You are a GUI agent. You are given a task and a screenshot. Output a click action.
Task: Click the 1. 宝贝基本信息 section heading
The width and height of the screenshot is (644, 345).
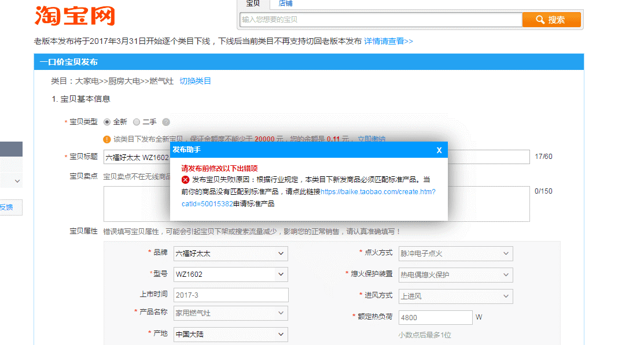pos(81,99)
